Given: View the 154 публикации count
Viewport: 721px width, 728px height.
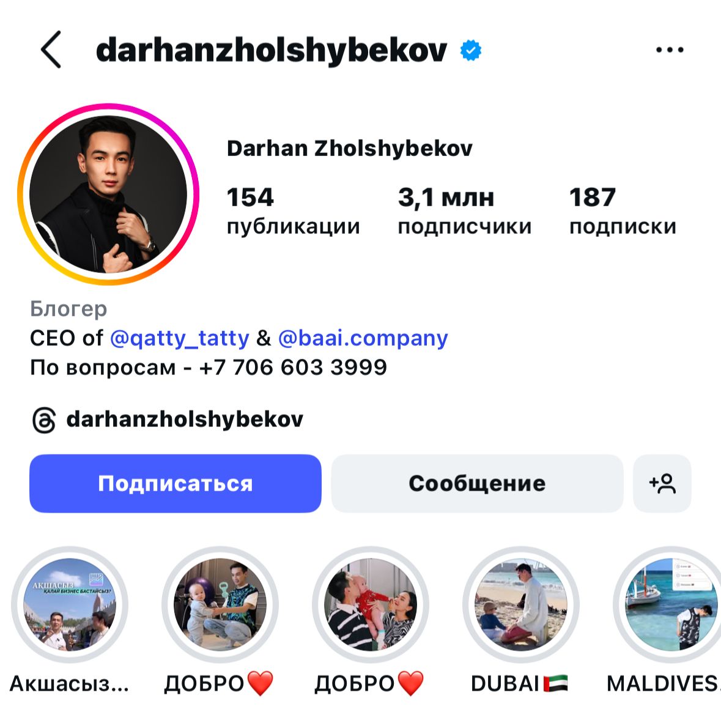Looking at the screenshot, I should click(293, 211).
